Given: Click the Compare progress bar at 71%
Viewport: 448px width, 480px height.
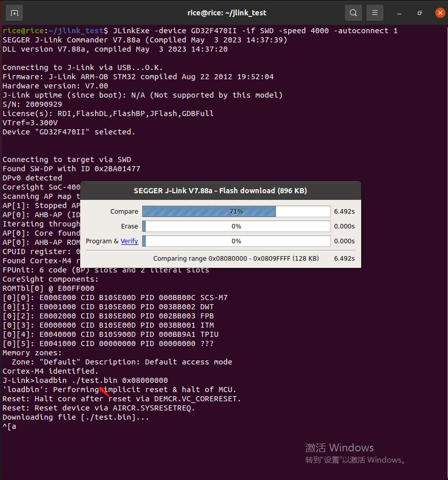Looking at the screenshot, I should pyautogui.click(x=237, y=212).
